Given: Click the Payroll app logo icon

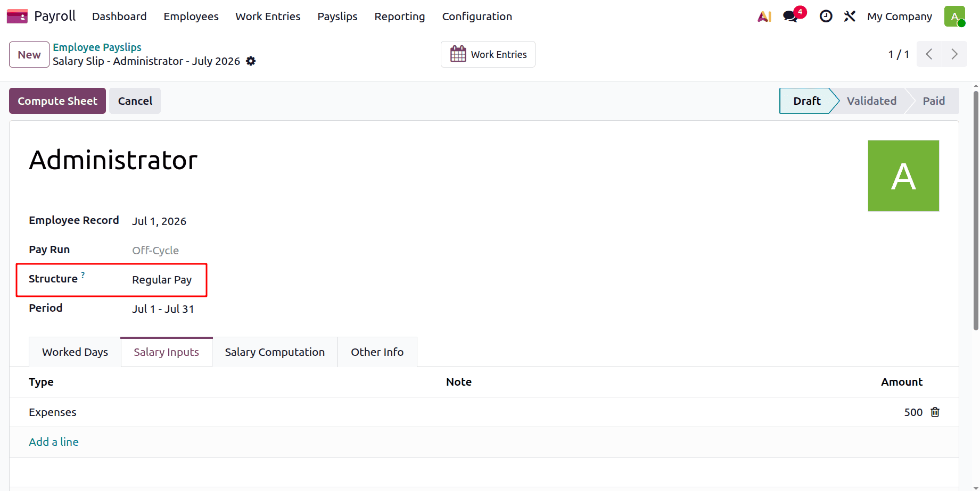Looking at the screenshot, I should point(17,16).
